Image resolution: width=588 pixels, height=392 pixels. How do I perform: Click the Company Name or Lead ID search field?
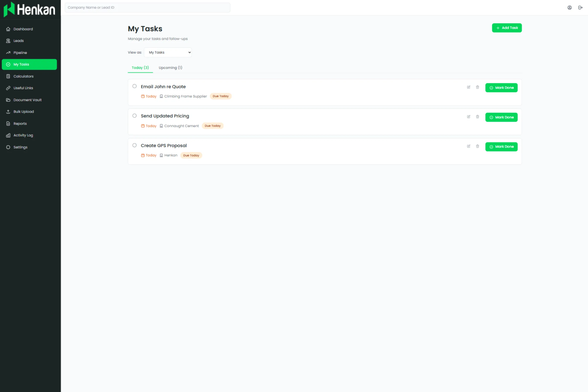tap(147, 7)
